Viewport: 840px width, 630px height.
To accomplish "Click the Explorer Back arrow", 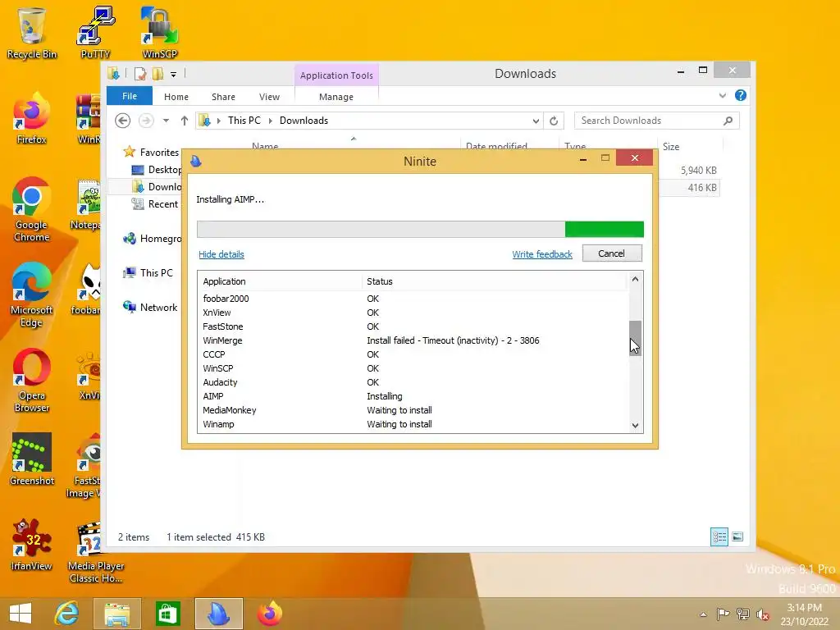I will point(123,121).
